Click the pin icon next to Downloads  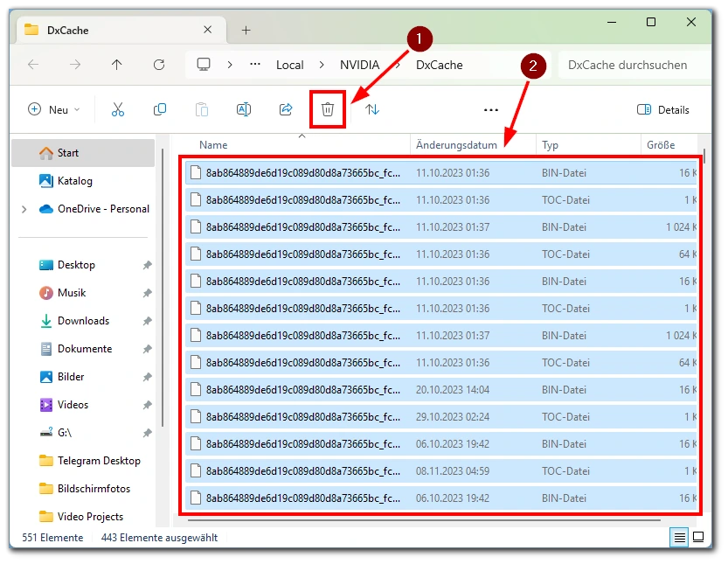point(147,321)
